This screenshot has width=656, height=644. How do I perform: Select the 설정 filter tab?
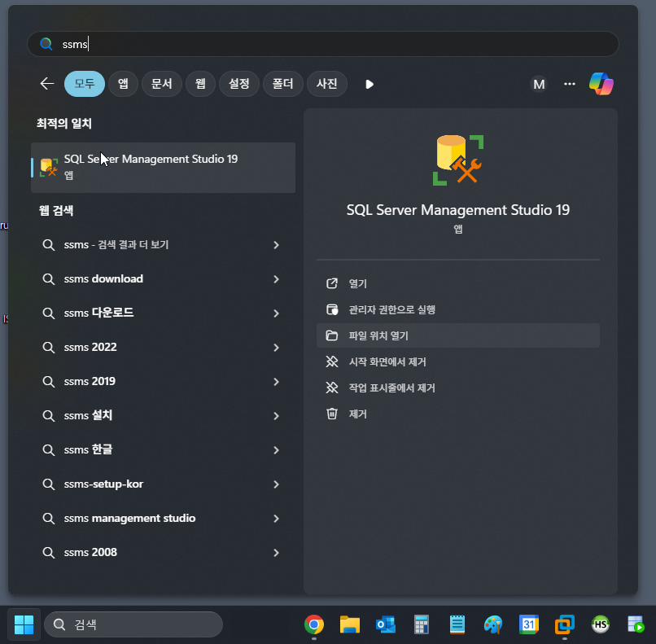point(239,84)
